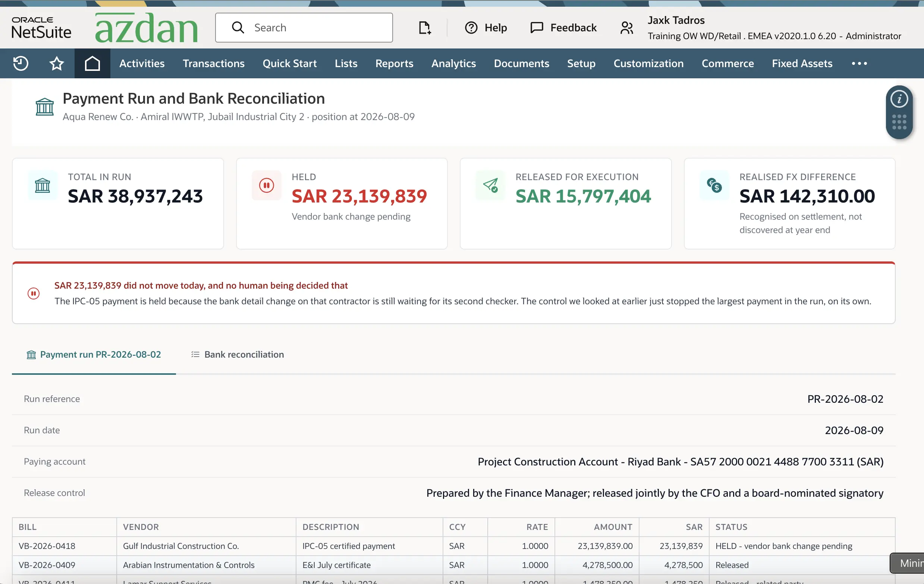Open Jaxk Tadros account role menu
This screenshot has width=924, height=584.
pos(774,28)
